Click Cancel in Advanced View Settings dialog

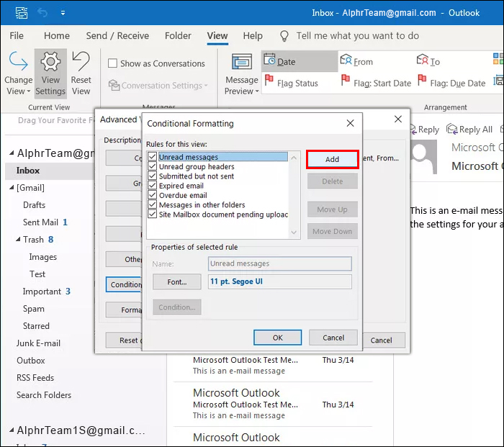click(382, 340)
